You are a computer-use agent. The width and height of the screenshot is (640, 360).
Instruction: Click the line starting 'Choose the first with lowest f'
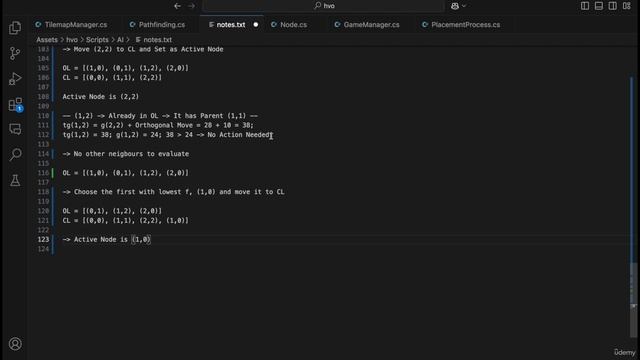tap(173, 191)
